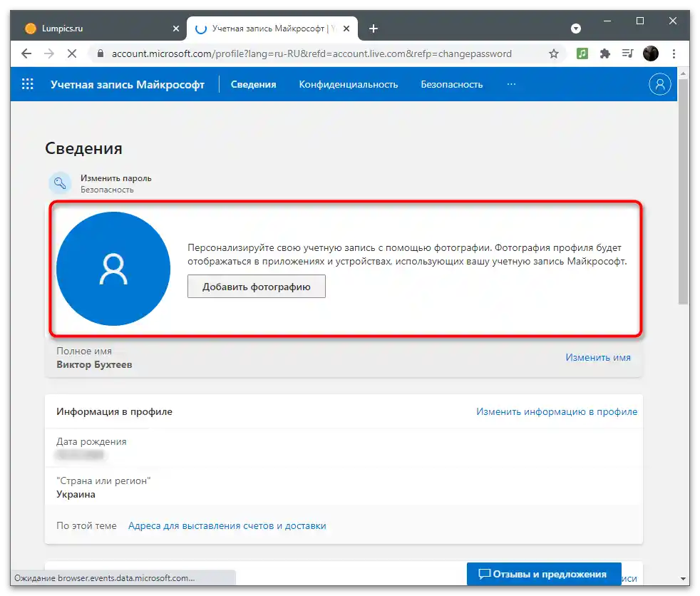This screenshot has height=596, width=700.
Task: Close the Учетная запись Майкрософт tab
Action: [346, 29]
